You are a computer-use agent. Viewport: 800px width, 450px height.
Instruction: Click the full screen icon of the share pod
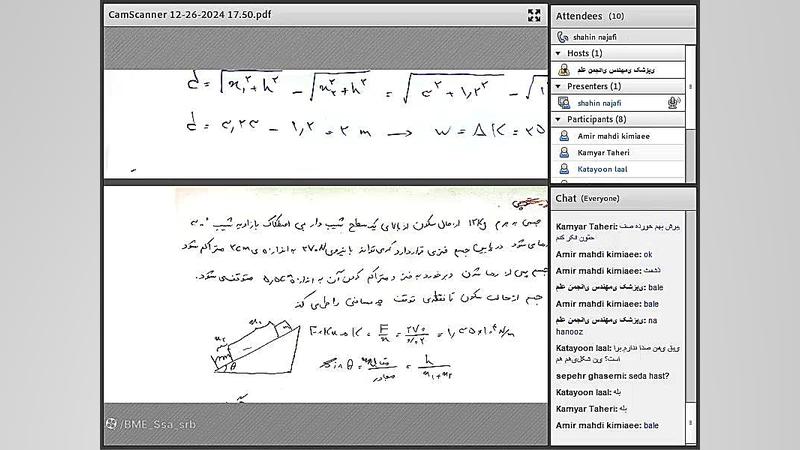pos(534,15)
